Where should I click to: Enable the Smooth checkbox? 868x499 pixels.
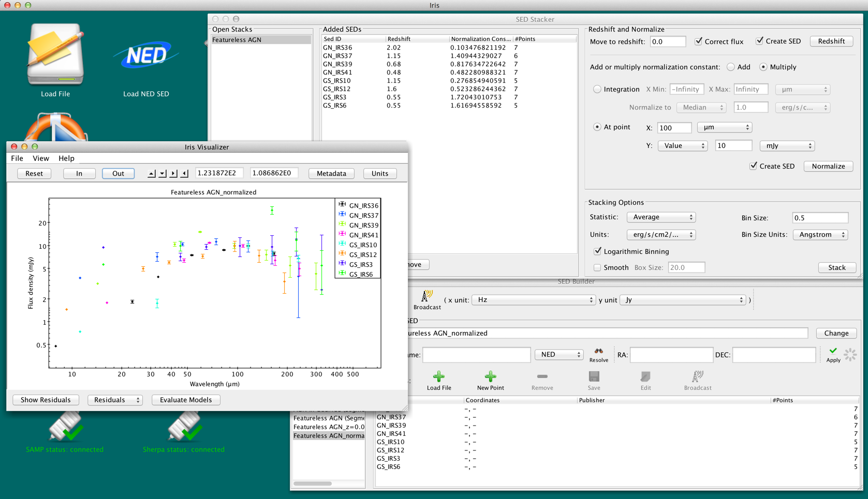pos(597,268)
